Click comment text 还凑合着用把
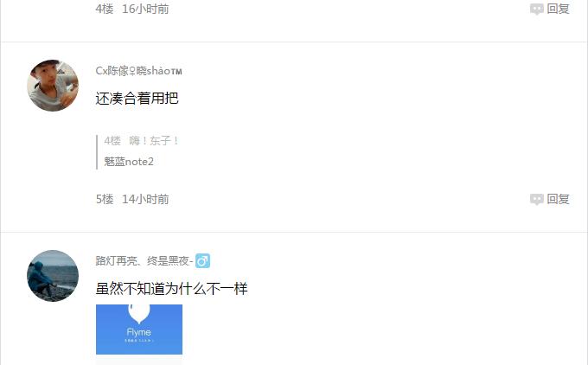The height and width of the screenshot is (365, 588). coord(137,99)
